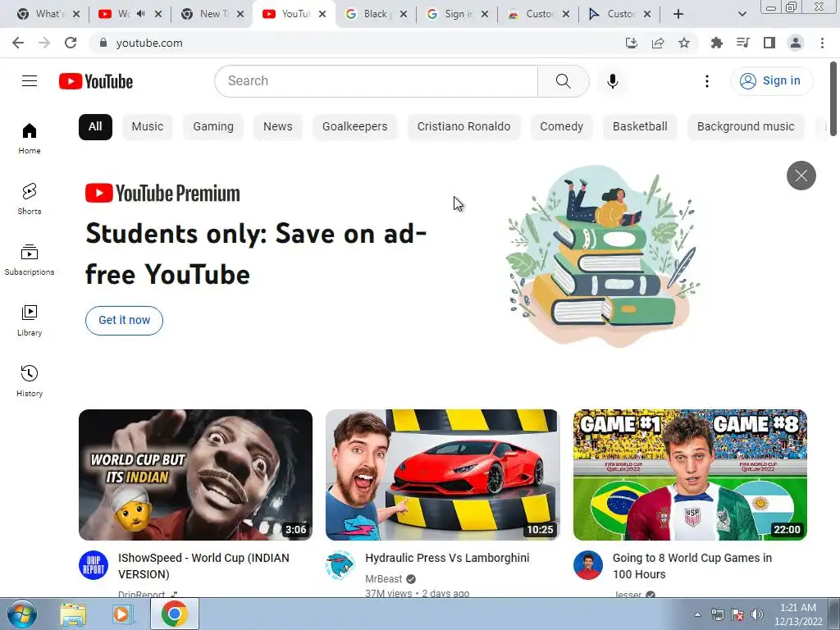This screenshot has width=840, height=630.
Task: Click the taskbar clock 1:21 AM
Action: [798, 614]
